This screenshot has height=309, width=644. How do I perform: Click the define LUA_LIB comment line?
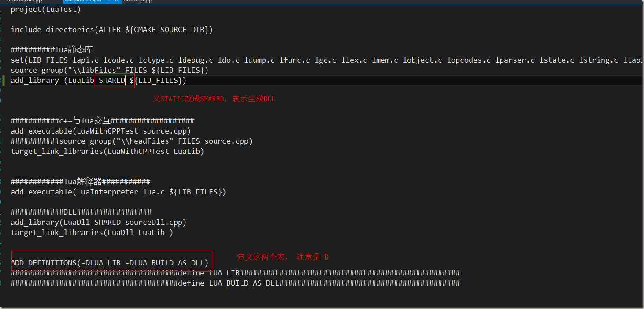click(235, 273)
